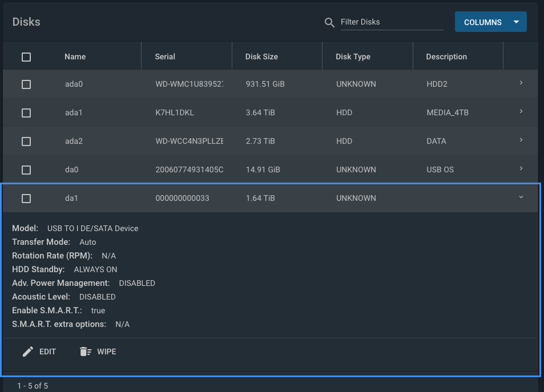544x392 pixels.
Task: Focus the Filter Disks search field
Action: point(392,22)
